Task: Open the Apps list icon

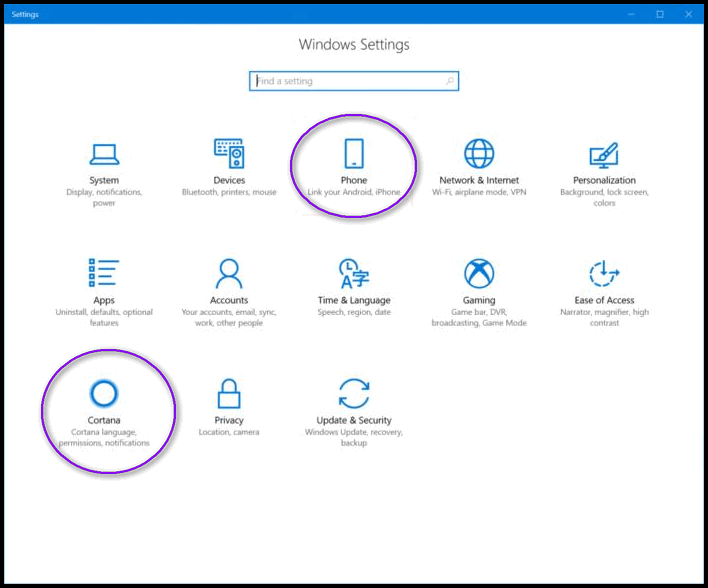Action: click(104, 273)
